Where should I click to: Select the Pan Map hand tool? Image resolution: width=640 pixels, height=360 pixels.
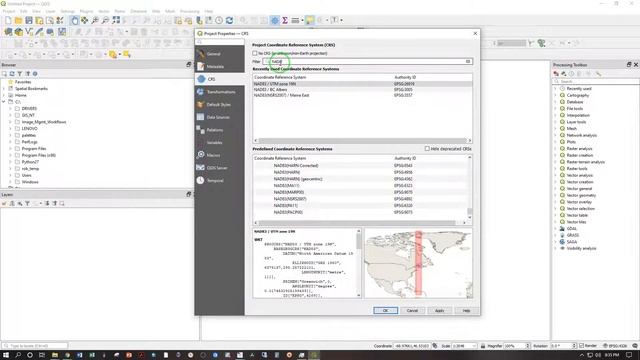click(74, 20)
